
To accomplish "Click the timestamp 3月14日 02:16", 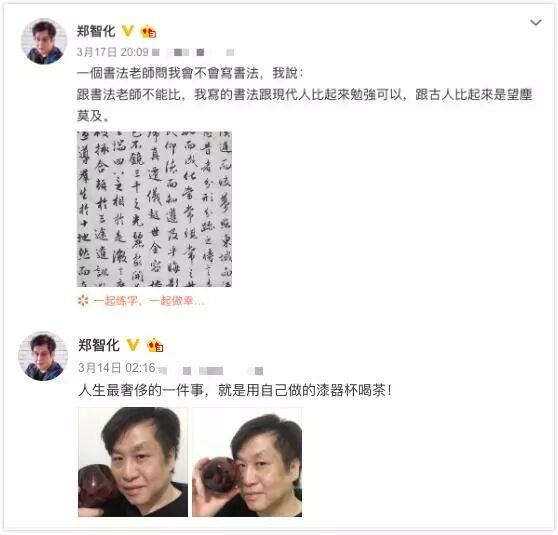I will click(x=117, y=368).
